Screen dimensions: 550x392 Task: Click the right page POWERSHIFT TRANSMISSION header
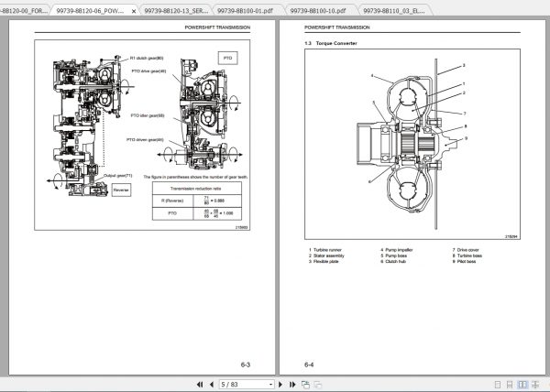(x=337, y=27)
